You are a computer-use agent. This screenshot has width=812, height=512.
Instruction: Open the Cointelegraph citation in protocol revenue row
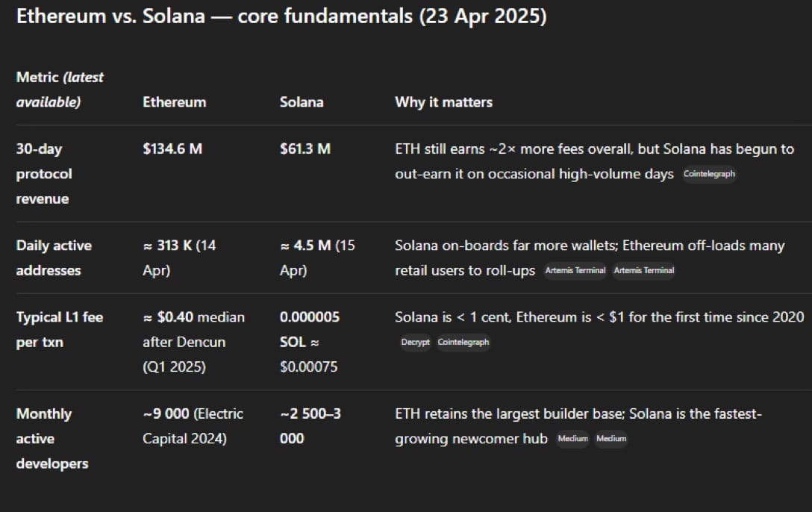click(x=709, y=174)
